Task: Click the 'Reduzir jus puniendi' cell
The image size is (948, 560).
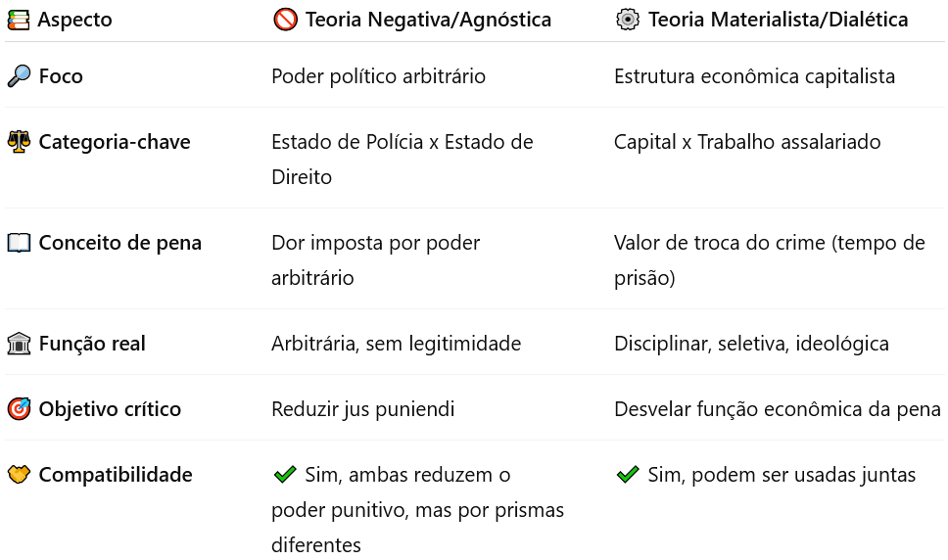Action: (362, 409)
